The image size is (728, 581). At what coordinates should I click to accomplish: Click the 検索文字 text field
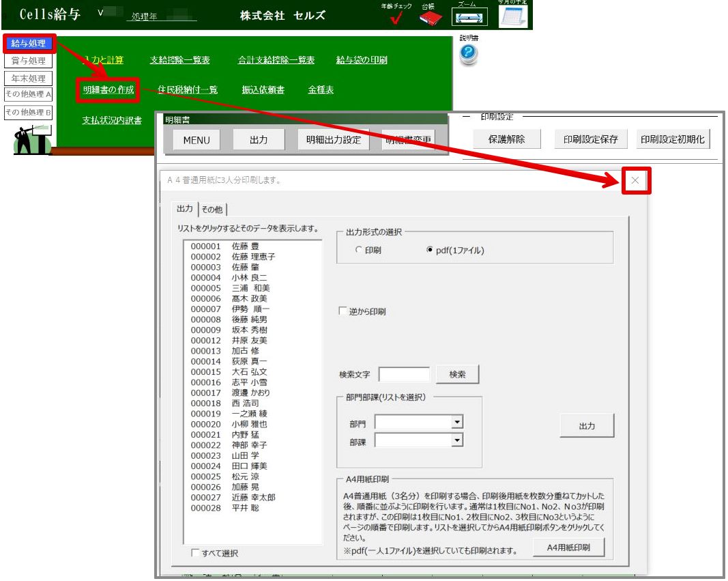coord(404,374)
